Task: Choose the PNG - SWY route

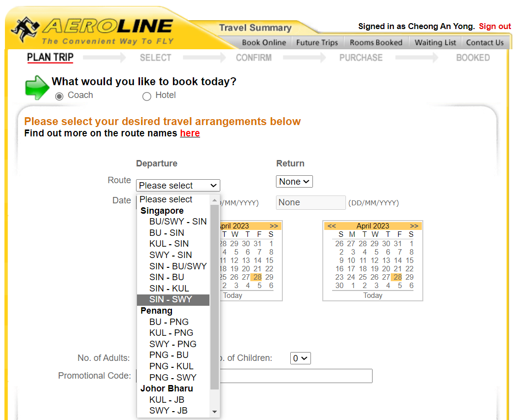Action: coord(173,378)
